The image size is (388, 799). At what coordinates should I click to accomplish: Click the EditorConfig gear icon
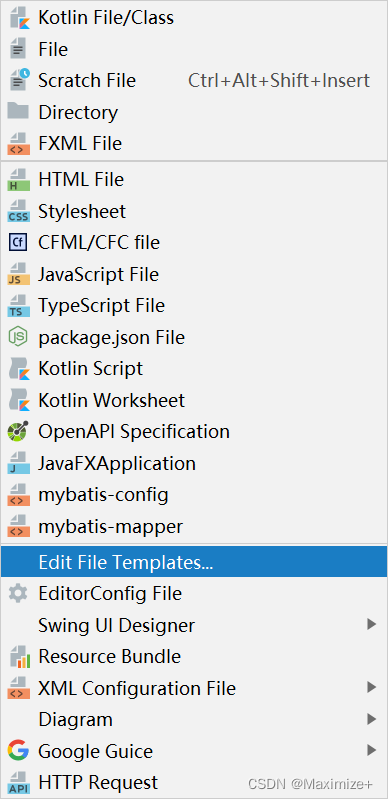19,594
